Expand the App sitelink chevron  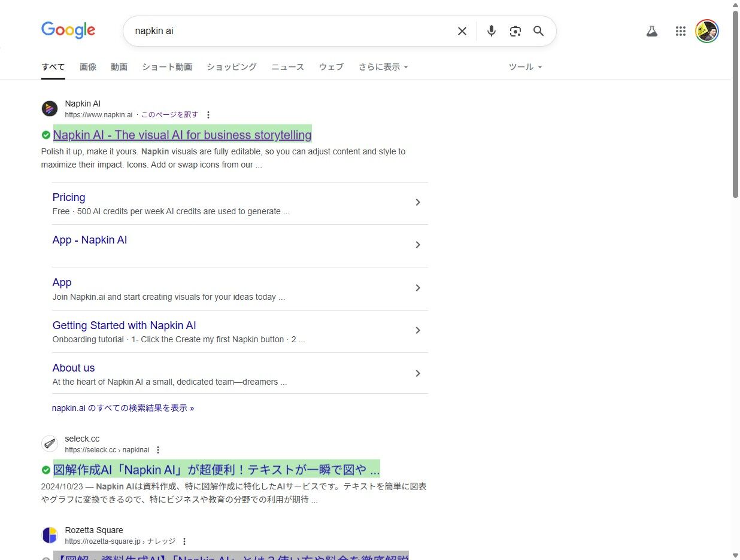[x=418, y=288]
